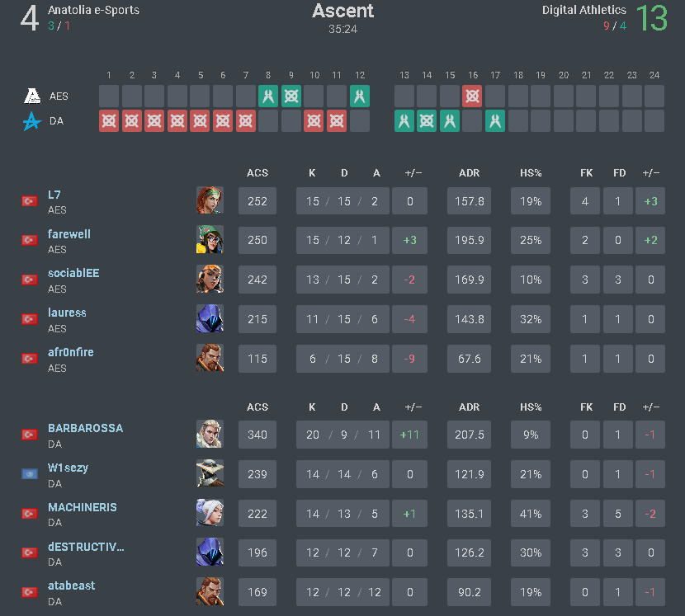Select DA round 17 win marker
The width and height of the screenshot is (685, 616).
(495, 121)
